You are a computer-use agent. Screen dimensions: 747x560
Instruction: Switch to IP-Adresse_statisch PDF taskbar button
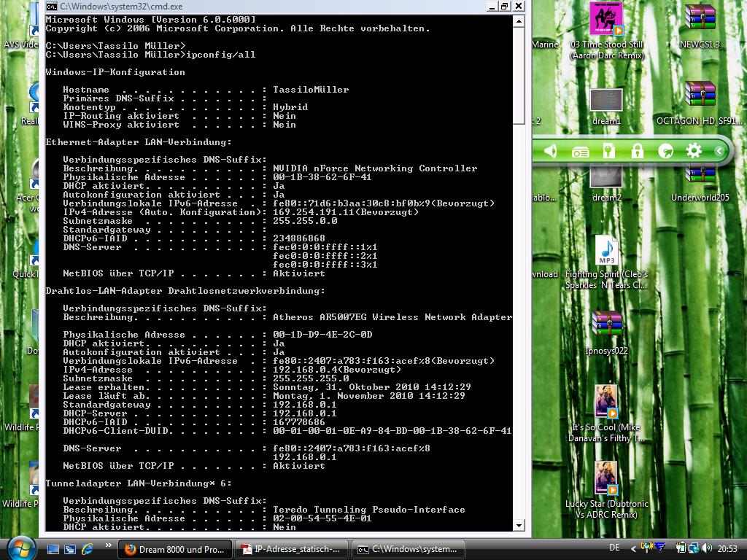(x=292, y=549)
